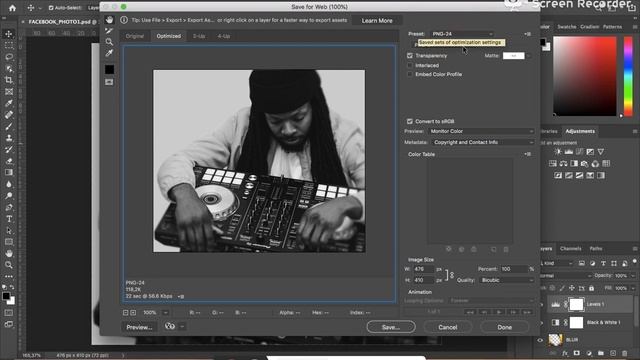Open the Optimize panel menu beside Preset
Image resolution: width=640 pixels, height=360 pixels.
pos(528,34)
